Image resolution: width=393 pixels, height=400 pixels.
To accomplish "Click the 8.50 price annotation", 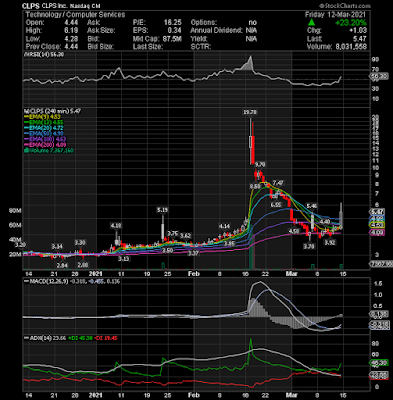I will point(255,186).
